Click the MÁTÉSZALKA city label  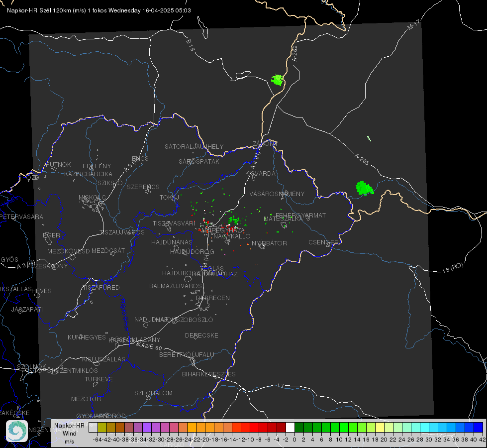(x=283, y=219)
